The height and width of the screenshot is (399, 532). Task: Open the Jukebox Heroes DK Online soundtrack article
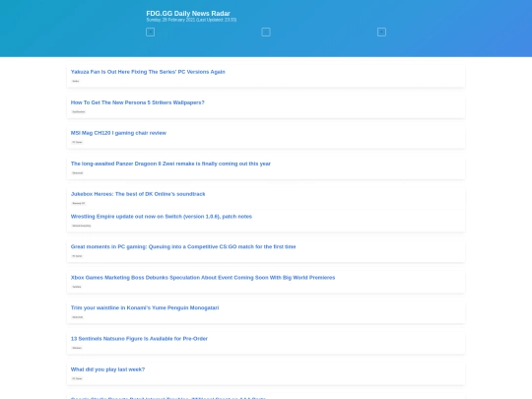pos(138,194)
